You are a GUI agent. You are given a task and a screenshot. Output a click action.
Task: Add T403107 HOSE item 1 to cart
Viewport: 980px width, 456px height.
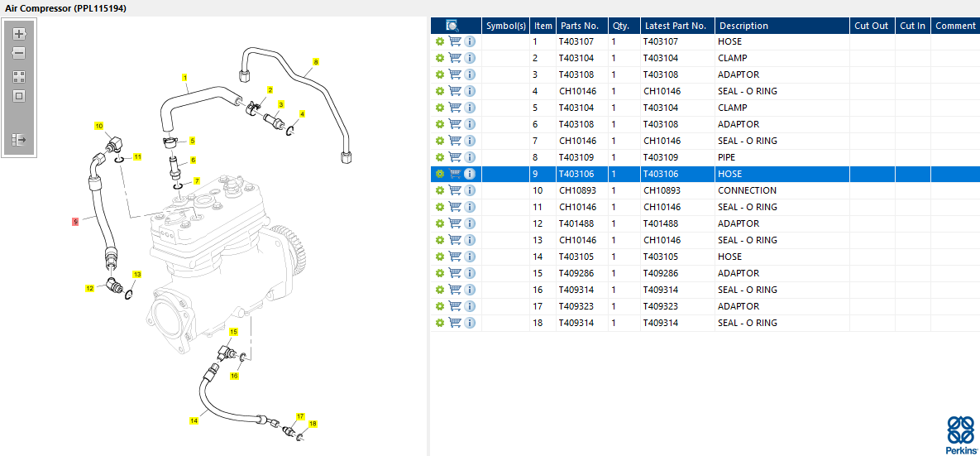coord(455,41)
